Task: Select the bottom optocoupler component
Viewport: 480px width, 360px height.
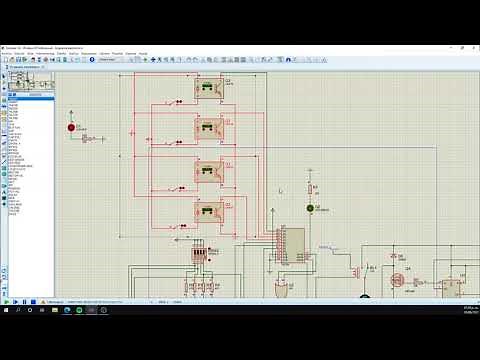Action: coord(209,212)
